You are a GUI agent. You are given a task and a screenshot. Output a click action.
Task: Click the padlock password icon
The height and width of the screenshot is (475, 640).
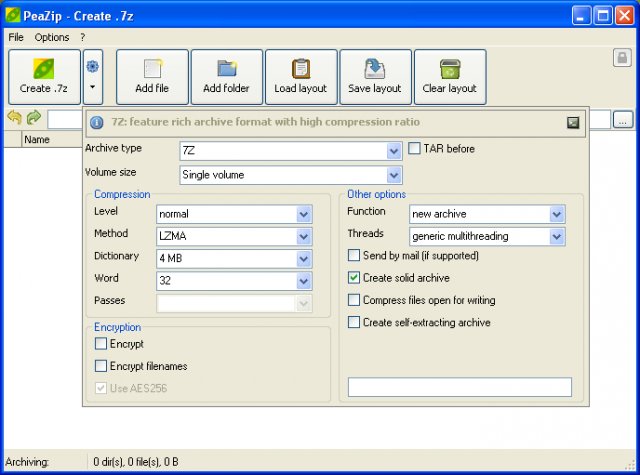(x=622, y=58)
